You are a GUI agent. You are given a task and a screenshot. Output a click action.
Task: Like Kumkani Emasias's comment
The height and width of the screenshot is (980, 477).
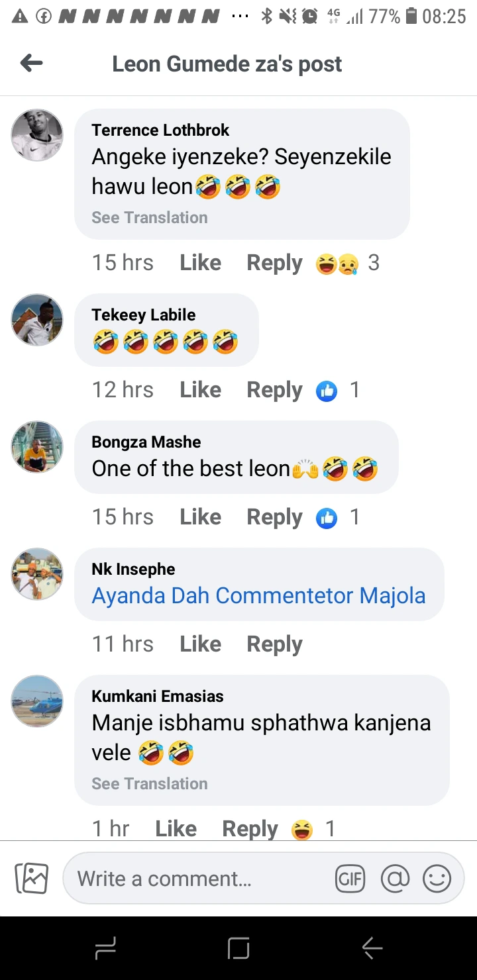tap(176, 828)
